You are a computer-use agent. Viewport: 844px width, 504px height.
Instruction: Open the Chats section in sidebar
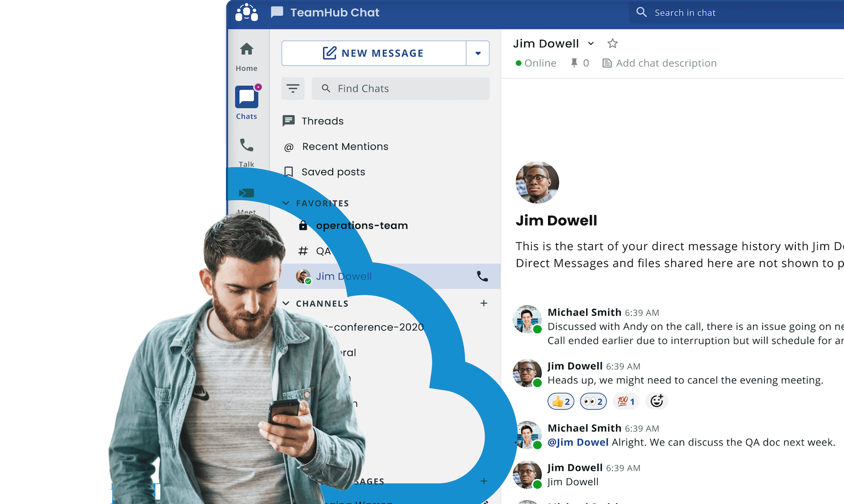click(247, 103)
